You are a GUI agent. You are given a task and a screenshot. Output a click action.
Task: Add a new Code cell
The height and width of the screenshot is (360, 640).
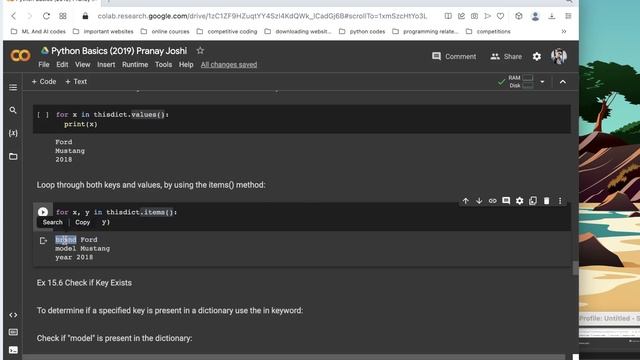point(44,82)
